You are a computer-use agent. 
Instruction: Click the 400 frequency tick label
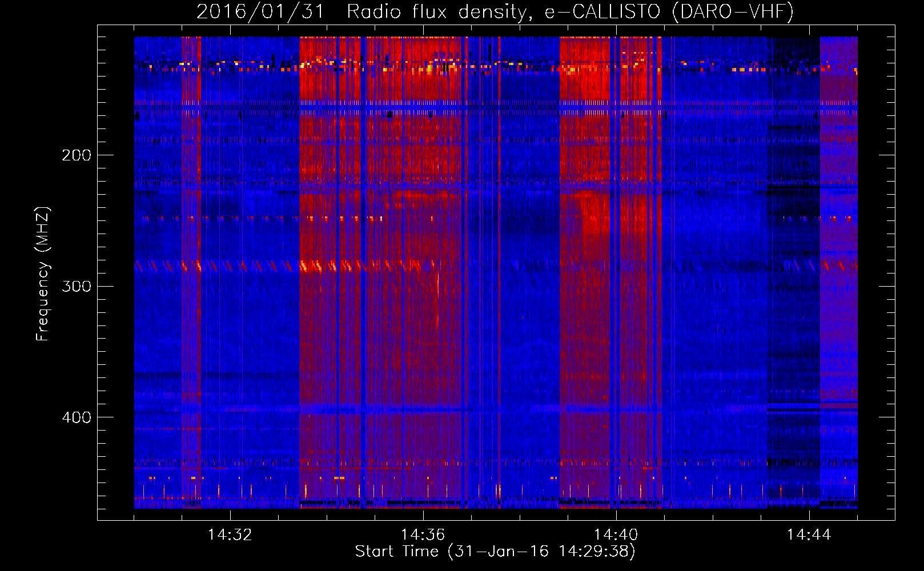(77, 417)
